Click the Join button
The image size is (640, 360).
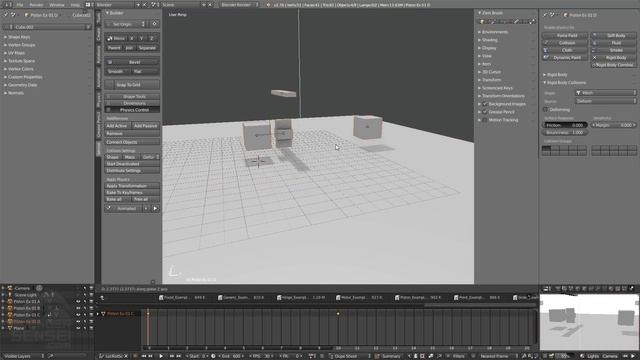pyautogui.click(x=129, y=48)
